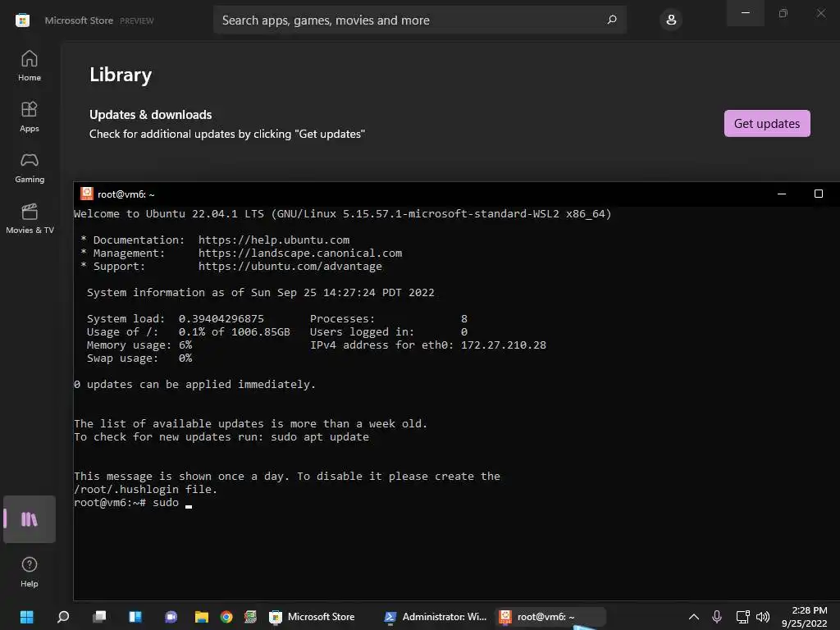Go to Home in Microsoft Store sidebar

pyautogui.click(x=30, y=66)
